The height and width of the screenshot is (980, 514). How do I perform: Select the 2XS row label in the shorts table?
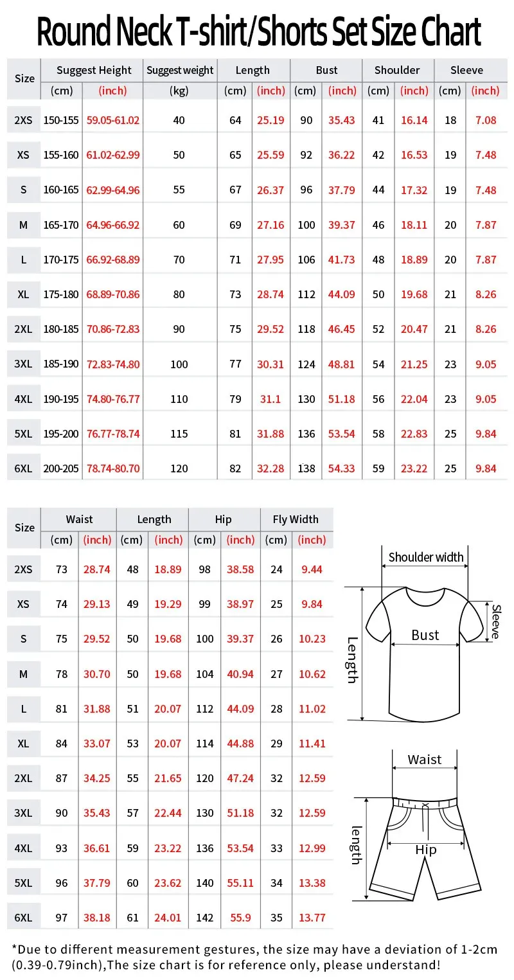[x=24, y=569]
